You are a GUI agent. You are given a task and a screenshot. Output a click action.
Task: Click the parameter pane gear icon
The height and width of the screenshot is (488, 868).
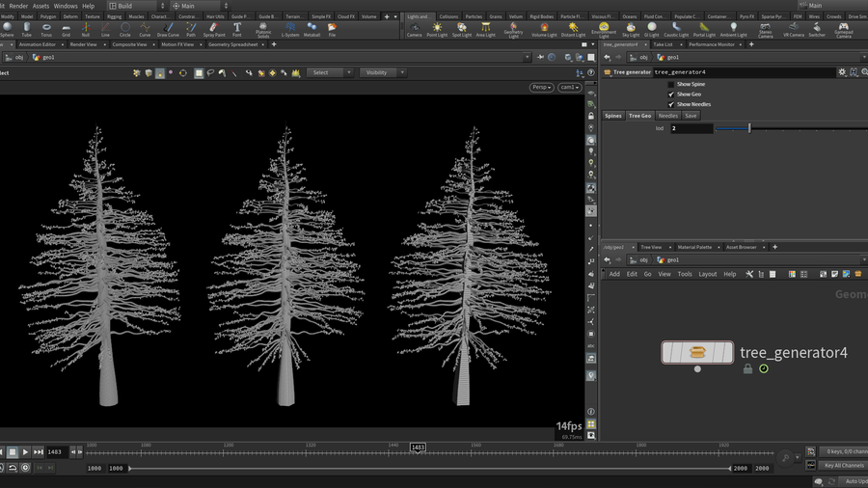pyautogui.click(x=841, y=72)
